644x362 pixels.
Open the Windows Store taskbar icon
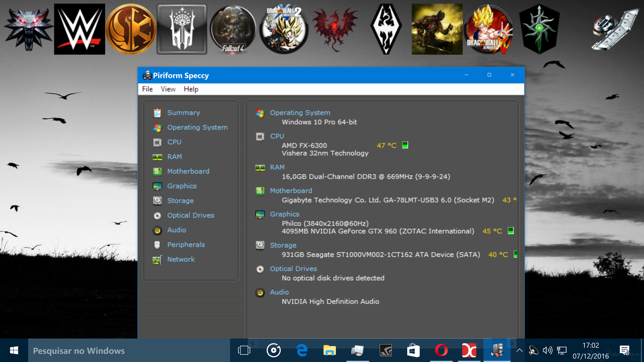pyautogui.click(x=413, y=350)
